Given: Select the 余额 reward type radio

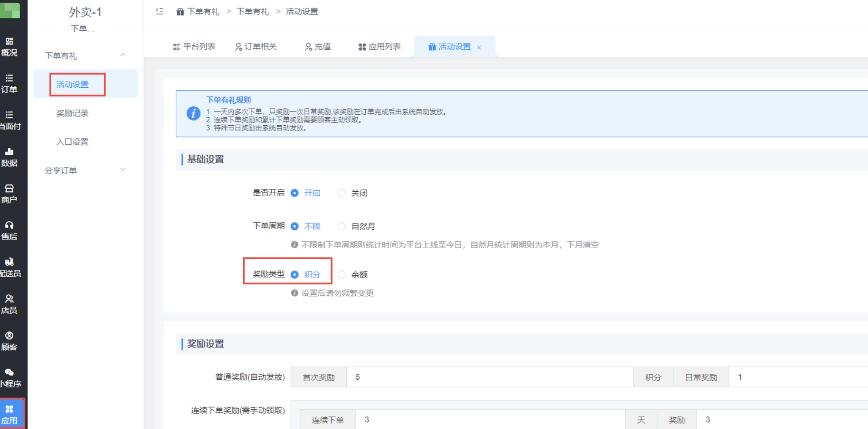Looking at the screenshot, I should 342,274.
